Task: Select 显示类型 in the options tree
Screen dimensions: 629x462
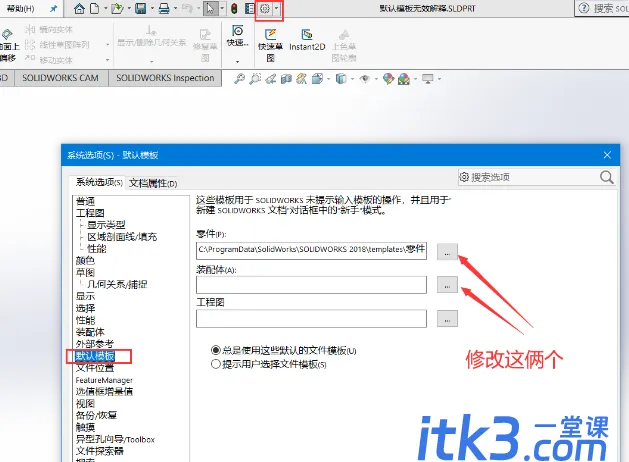Action: (x=106, y=225)
